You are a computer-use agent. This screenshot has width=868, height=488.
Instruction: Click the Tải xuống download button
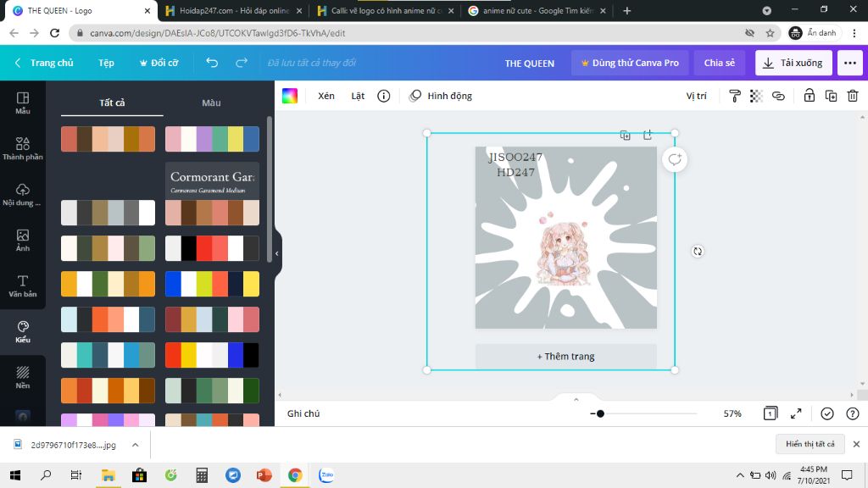click(x=793, y=63)
